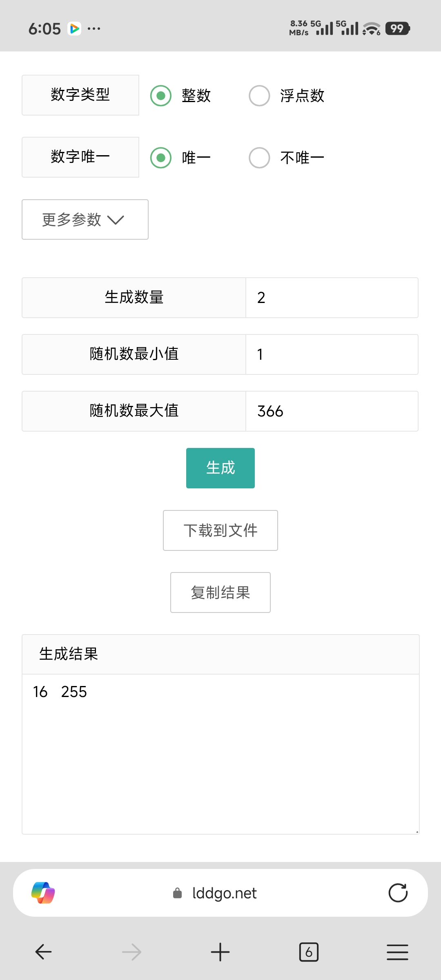Open the tab switcher showing 6 tabs

[309, 952]
